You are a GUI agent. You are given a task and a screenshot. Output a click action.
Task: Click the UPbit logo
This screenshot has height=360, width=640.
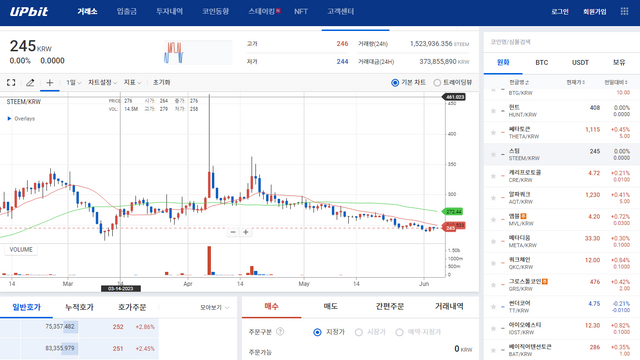coord(29,11)
